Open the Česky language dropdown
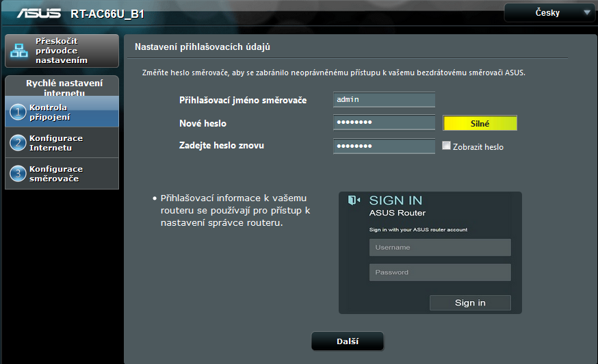Viewport: 598px width, 364px height. tap(549, 12)
